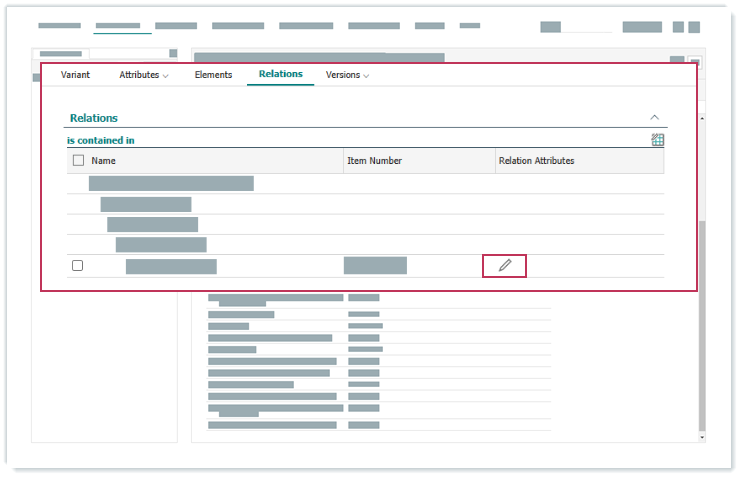
Task: Click the scroll-up arrow on right scrollbar
Action: 701,120
